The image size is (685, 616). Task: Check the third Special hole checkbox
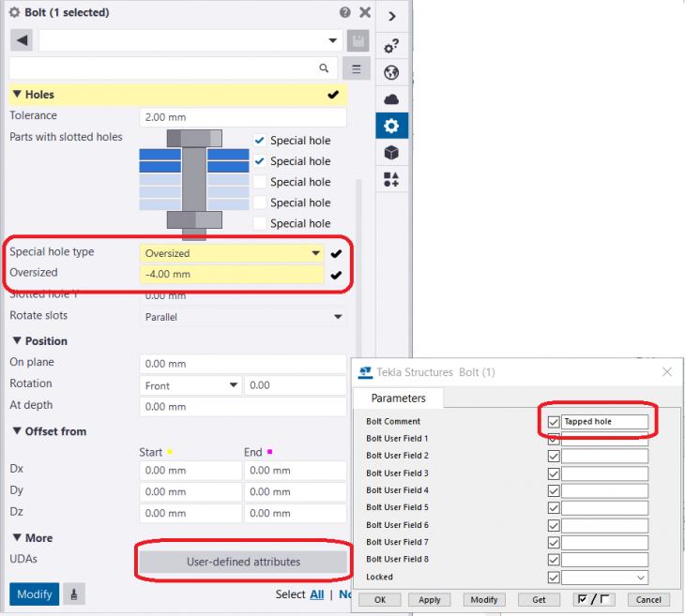[260, 182]
